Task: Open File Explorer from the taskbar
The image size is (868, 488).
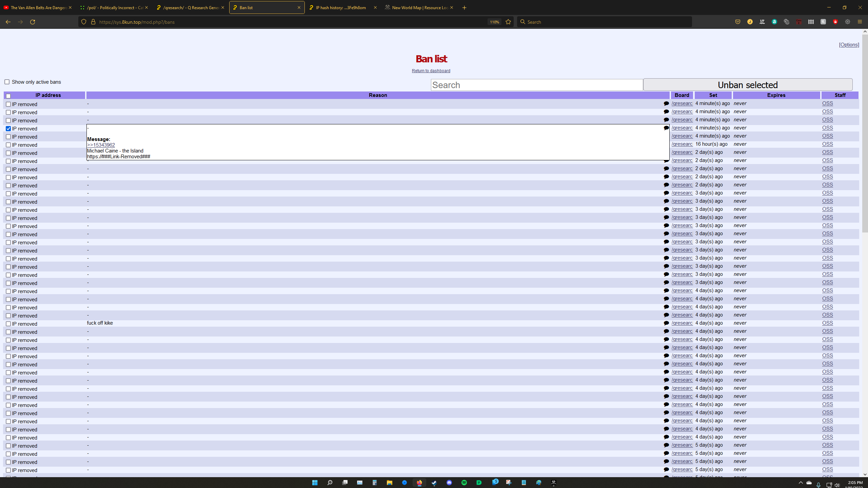Action: click(x=390, y=483)
